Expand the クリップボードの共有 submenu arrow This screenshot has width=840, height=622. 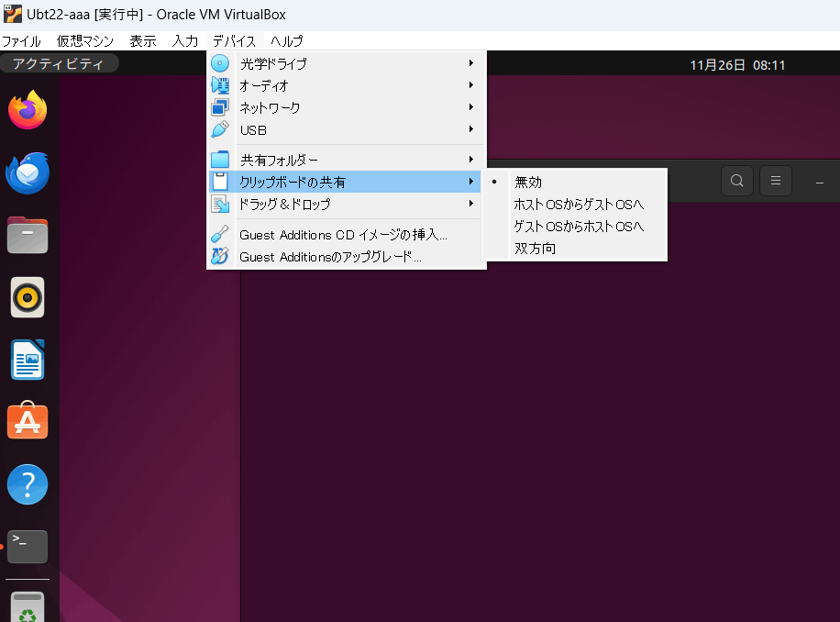[x=470, y=182]
